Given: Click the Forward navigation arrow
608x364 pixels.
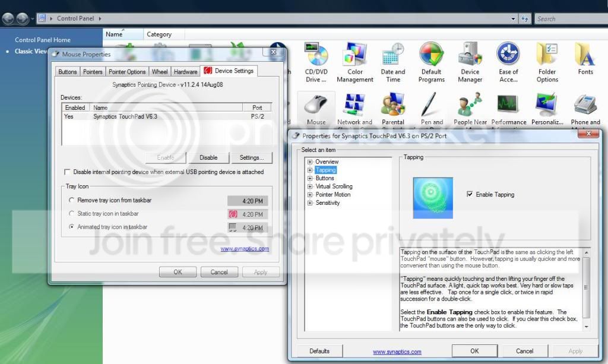Looking at the screenshot, I should coord(23,18).
